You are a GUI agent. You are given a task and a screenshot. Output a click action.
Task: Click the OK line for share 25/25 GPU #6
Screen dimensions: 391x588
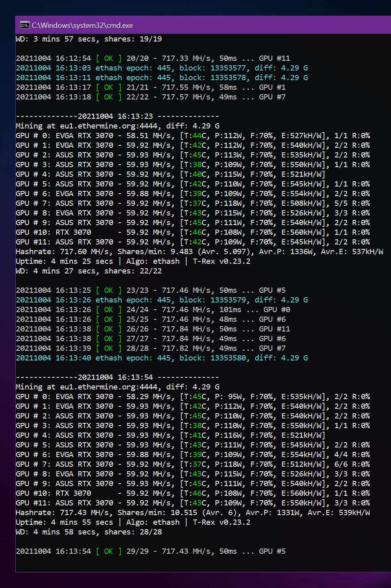[x=150, y=319]
